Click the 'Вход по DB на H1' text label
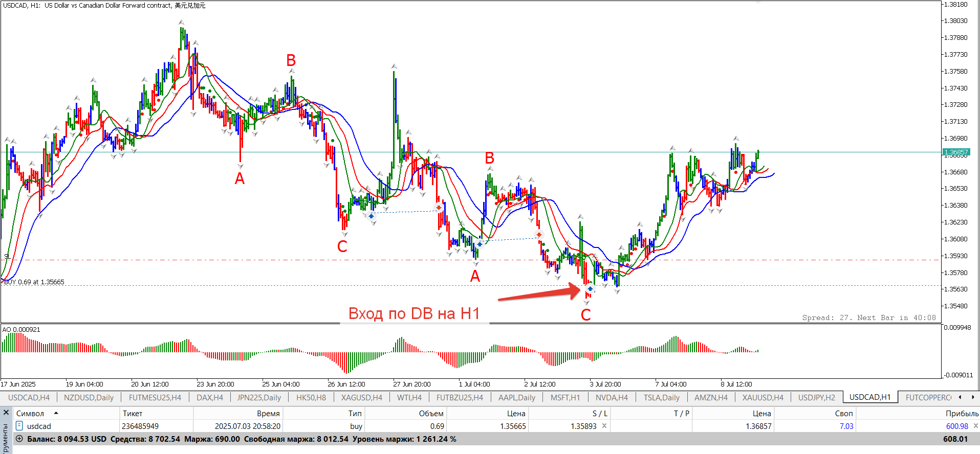 pyautogui.click(x=414, y=313)
